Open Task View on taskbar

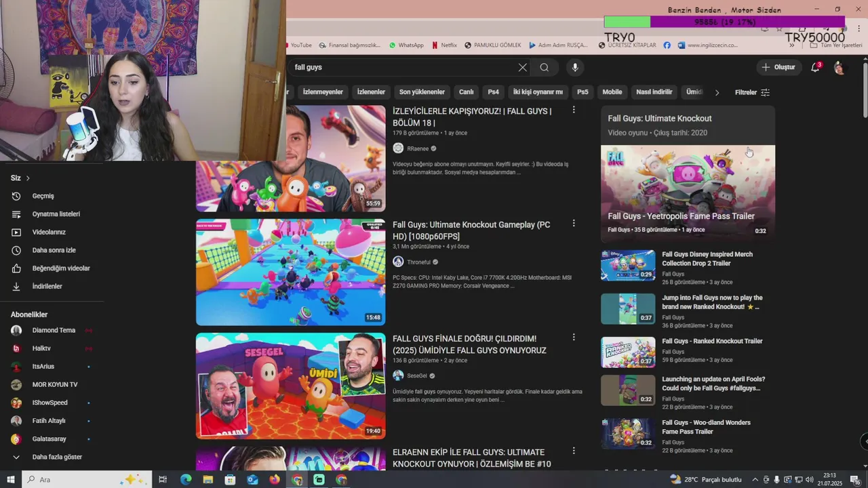tap(163, 480)
